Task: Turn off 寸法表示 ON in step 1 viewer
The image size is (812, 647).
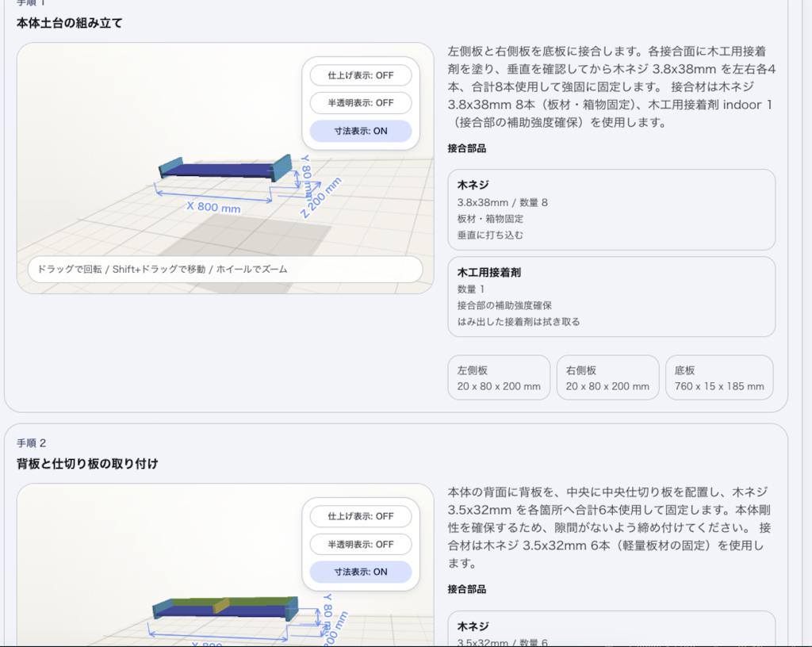Action: pos(361,131)
